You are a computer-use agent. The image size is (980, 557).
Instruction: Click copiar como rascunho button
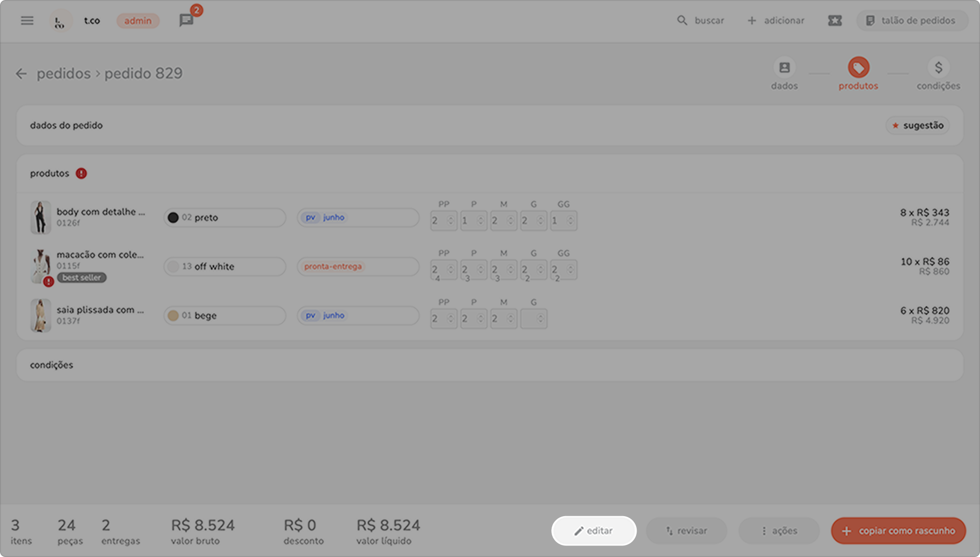(x=898, y=531)
